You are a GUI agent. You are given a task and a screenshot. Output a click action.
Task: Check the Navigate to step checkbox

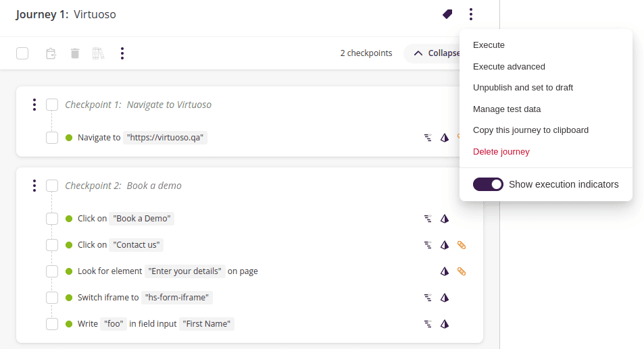[52, 138]
